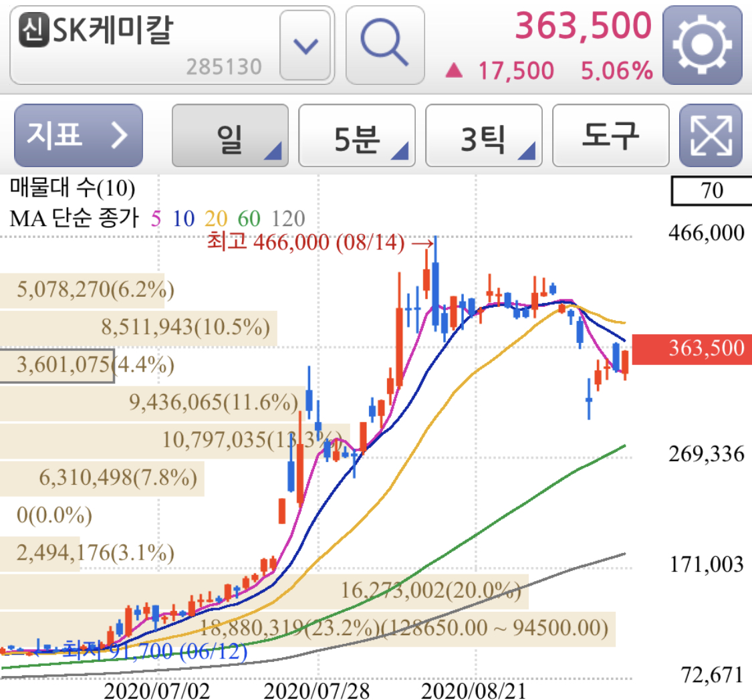
Task: Click the 2020/07/28 date label
Action: coord(317,691)
